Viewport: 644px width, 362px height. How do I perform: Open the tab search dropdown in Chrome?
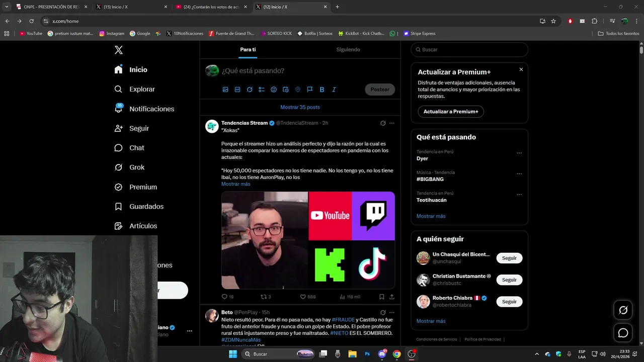pyautogui.click(x=7, y=7)
